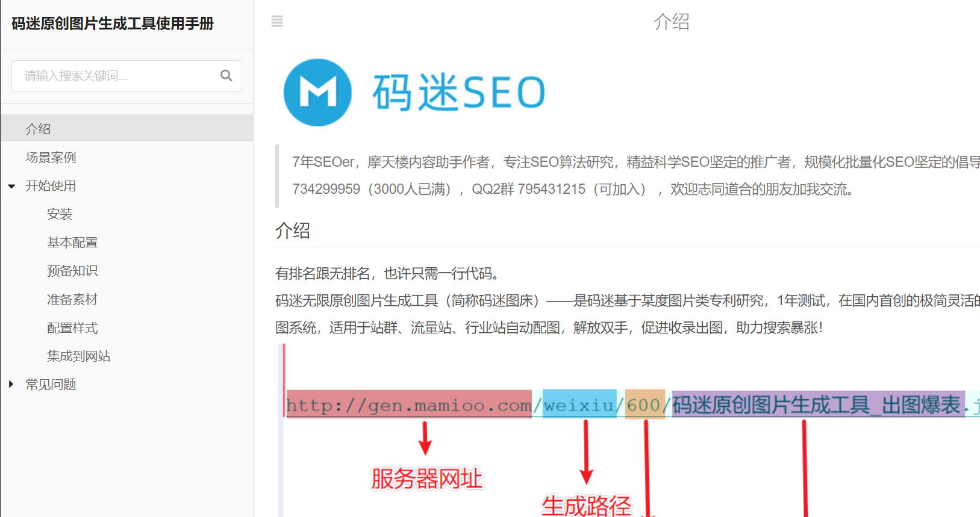
Task: Open the 准备素材 page
Action: tap(72, 299)
